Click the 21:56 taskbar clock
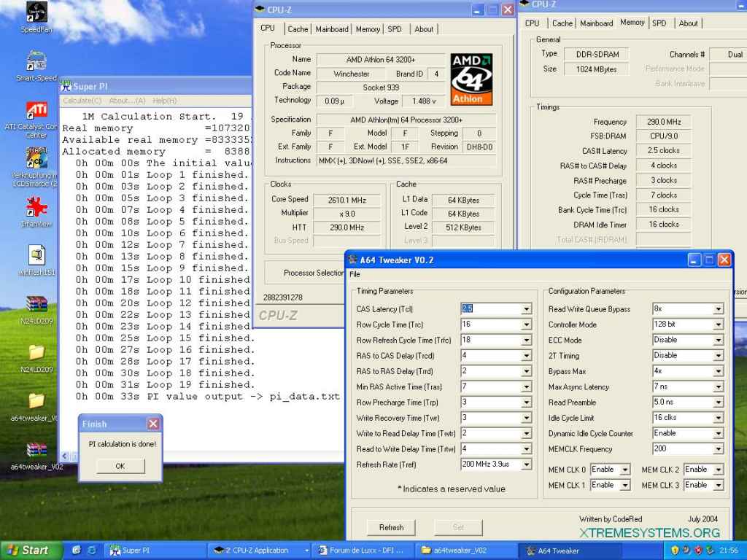 tap(729, 551)
